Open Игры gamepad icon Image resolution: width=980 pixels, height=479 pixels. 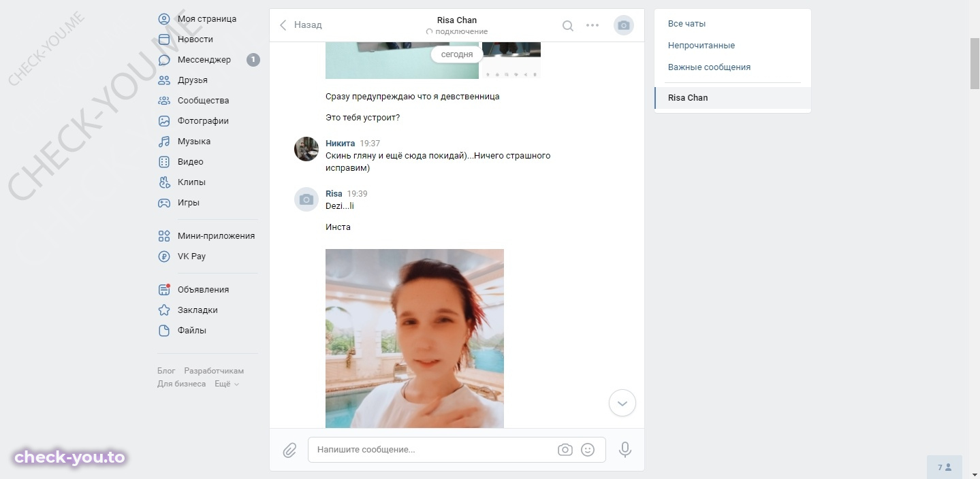[x=164, y=203]
